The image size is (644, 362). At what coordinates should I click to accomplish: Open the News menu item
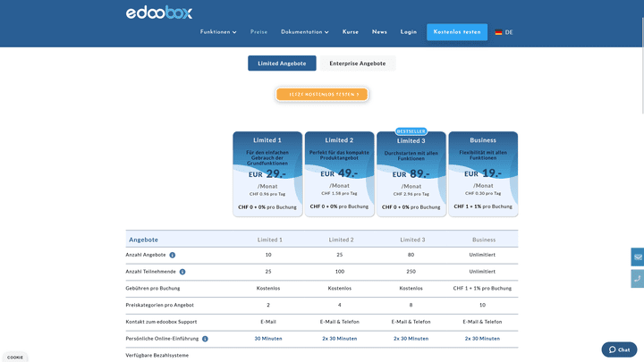click(379, 32)
